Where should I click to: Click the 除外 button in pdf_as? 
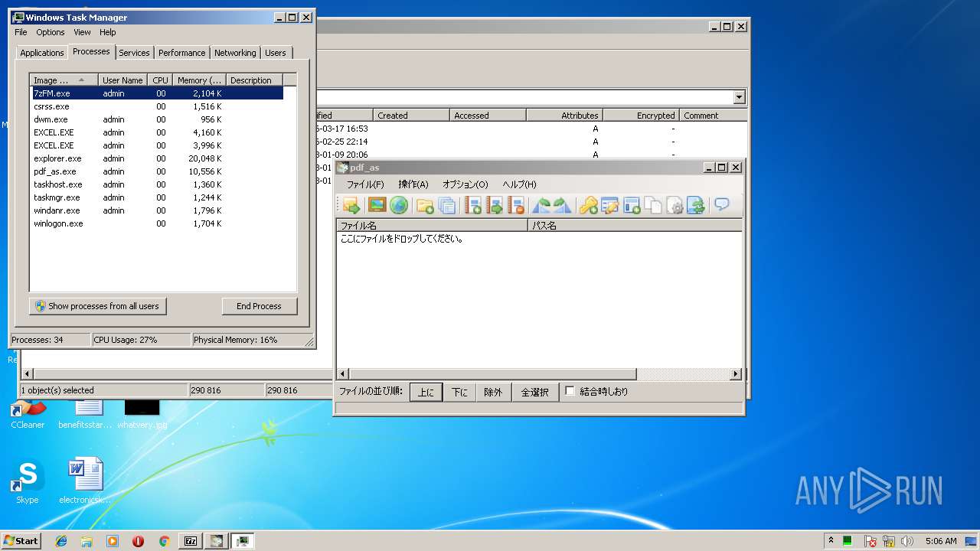(493, 392)
